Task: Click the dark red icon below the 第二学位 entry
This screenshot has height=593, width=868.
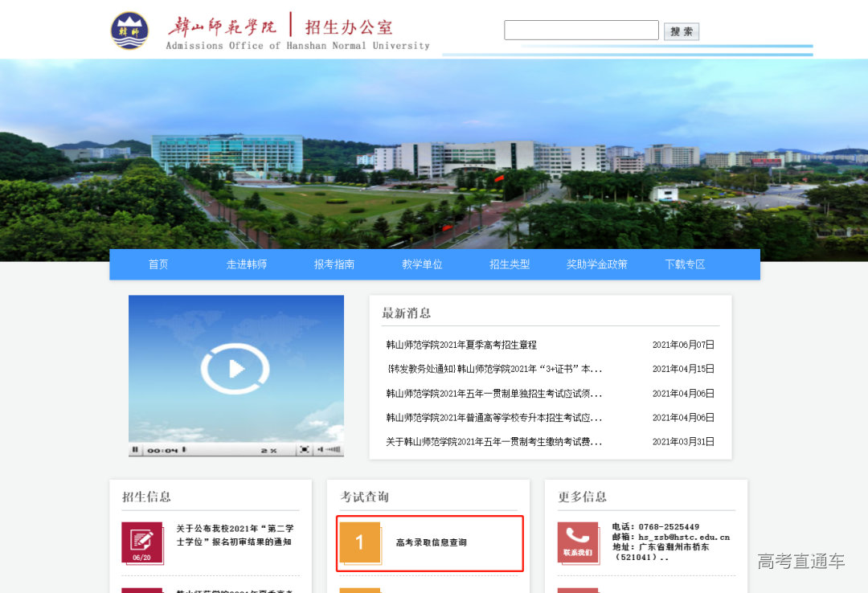Action: (142, 590)
